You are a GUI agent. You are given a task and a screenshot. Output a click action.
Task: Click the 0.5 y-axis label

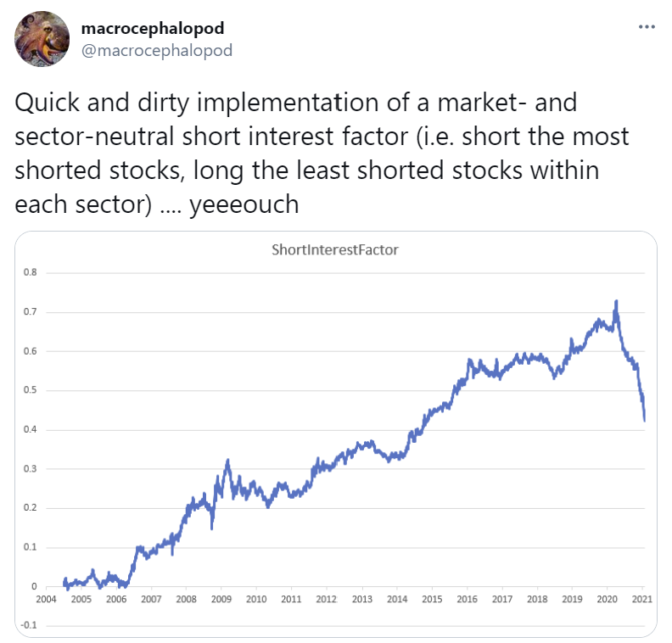31,390
